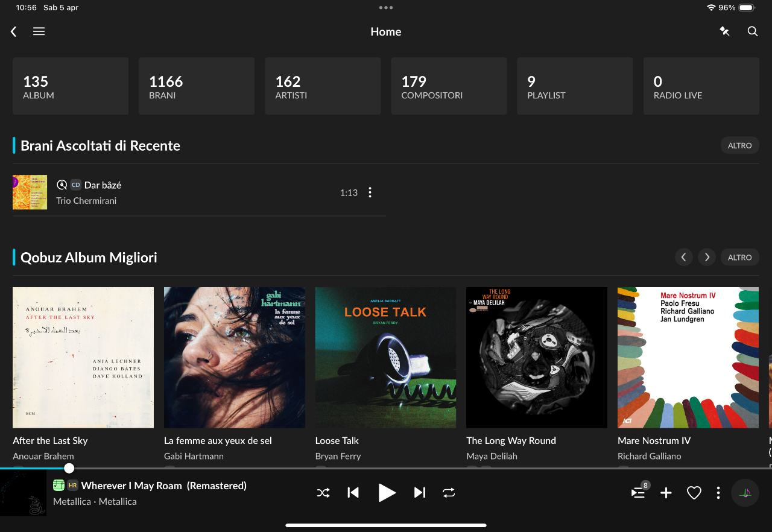Open the signal path waveform button
The height and width of the screenshot is (532, 772).
[x=745, y=493]
